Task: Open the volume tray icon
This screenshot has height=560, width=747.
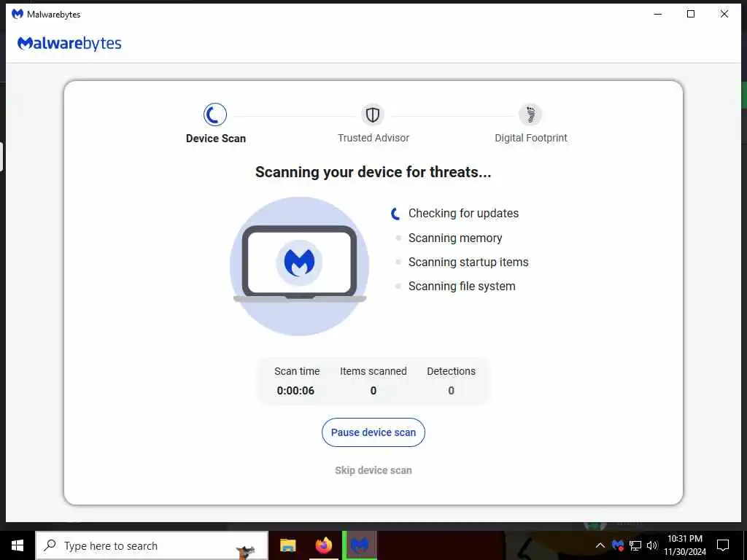Action: tap(652, 545)
